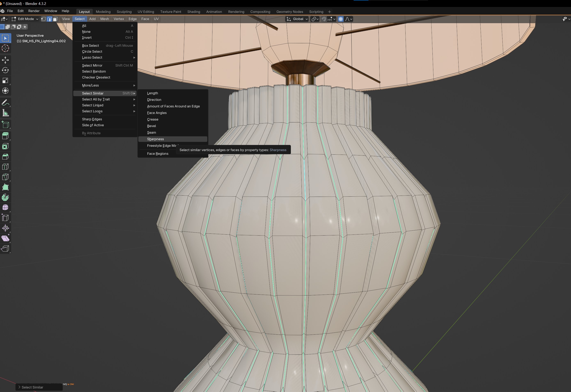This screenshot has width=571, height=392.
Task: Activate the Annotate pencil tool
Action: coord(5,103)
